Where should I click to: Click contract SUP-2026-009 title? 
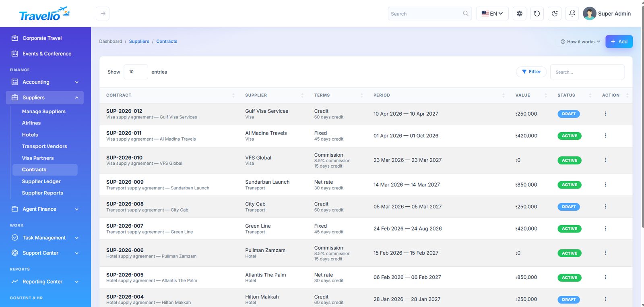125,182
